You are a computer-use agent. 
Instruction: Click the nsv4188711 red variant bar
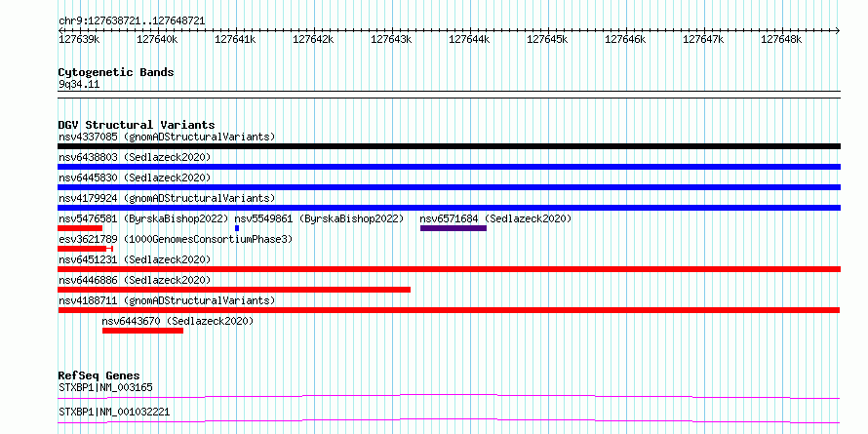pyautogui.click(x=449, y=310)
